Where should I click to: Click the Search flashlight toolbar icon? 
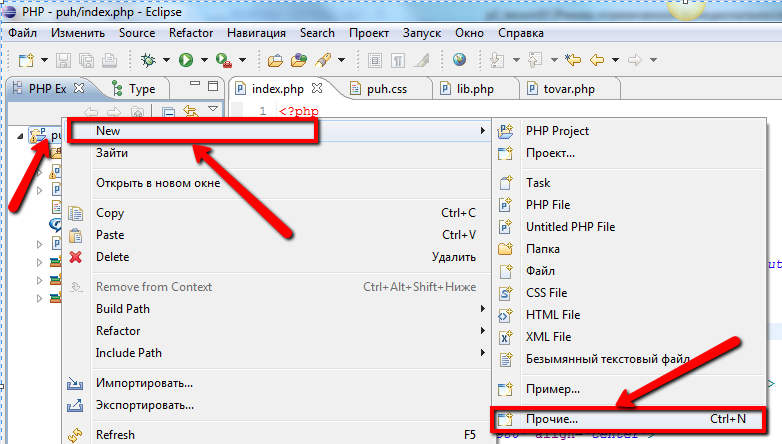323,60
